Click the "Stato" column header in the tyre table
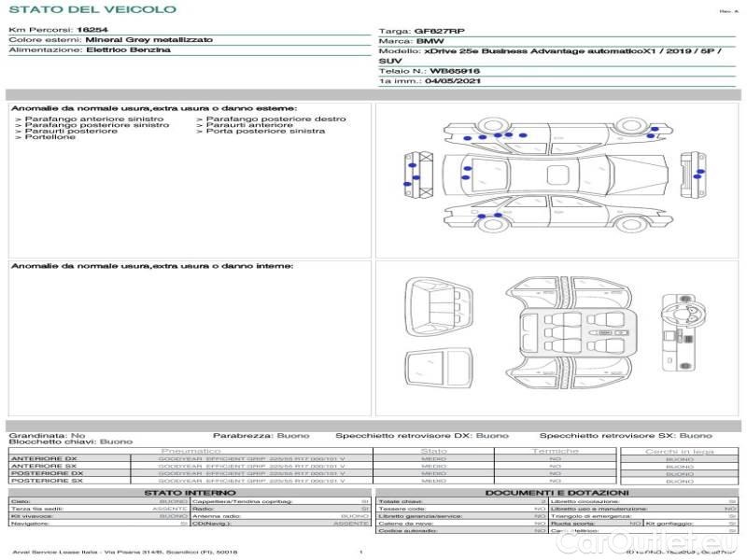 pyautogui.click(x=433, y=451)
